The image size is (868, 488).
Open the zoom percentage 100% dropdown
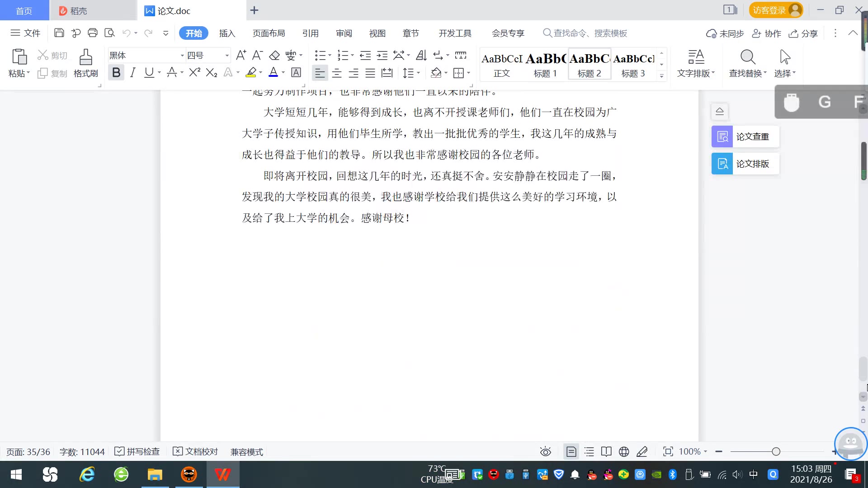693,452
